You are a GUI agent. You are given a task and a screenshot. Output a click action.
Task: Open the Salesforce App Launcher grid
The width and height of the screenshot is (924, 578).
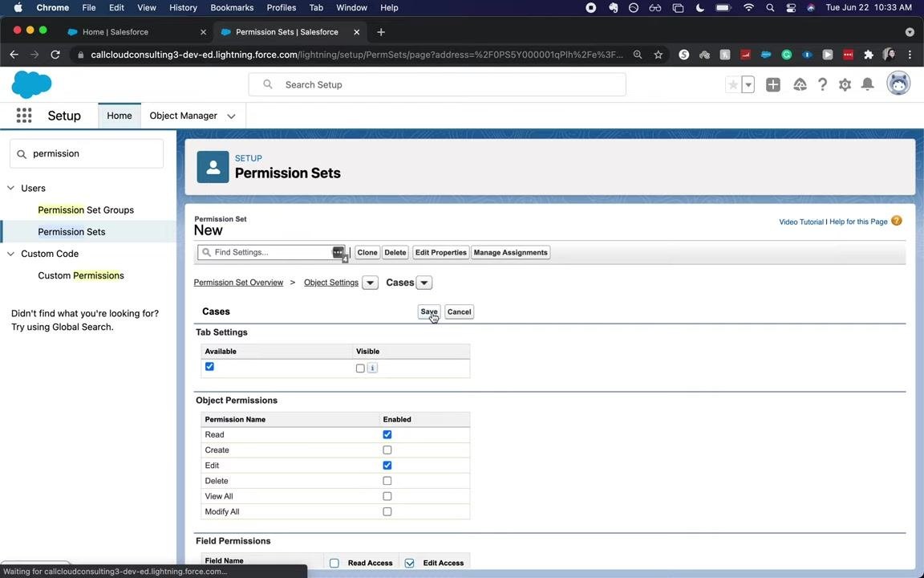point(24,116)
